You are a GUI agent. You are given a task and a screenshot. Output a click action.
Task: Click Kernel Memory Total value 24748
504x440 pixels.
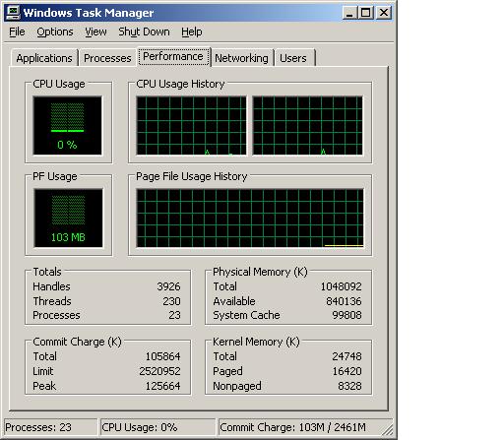point(346,356)
